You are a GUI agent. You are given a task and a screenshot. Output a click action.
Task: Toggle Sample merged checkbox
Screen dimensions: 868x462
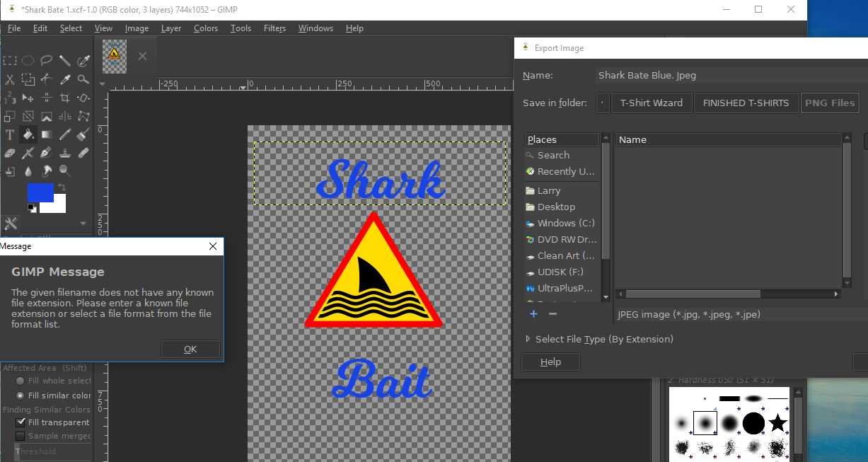coord(21,436)
